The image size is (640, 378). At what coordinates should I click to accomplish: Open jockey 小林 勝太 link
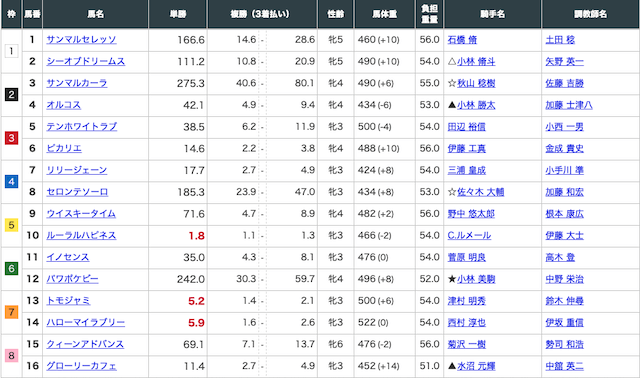(476, 105)
